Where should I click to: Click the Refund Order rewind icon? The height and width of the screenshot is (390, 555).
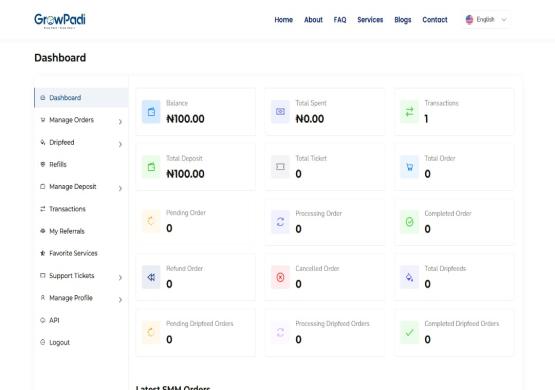(151, 277)
